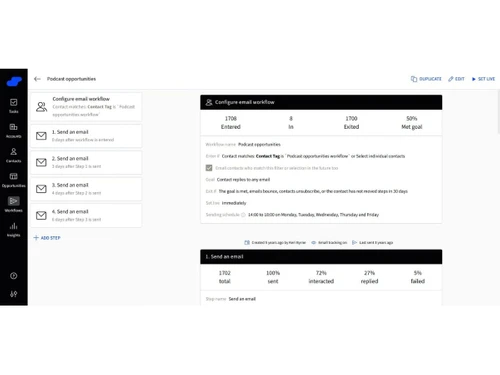Toggle email future matching contacts checkbox
500x375 pixels.
tap(209, 168)
